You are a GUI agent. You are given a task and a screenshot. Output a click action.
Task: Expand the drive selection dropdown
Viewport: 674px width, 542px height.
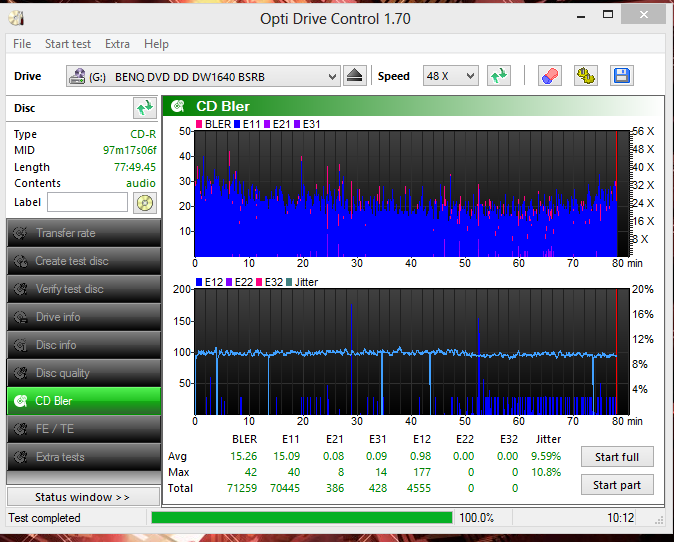332,77
